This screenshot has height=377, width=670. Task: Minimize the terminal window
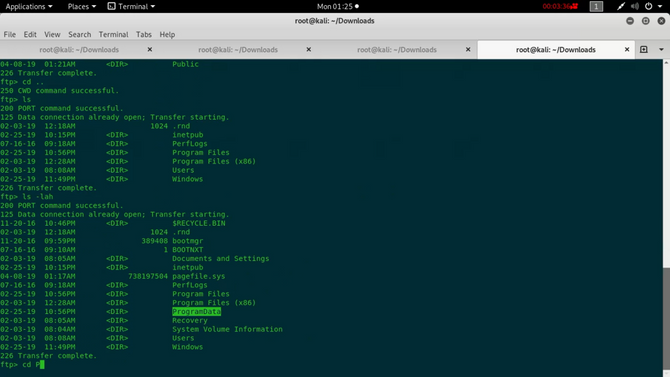pos(630,21)
